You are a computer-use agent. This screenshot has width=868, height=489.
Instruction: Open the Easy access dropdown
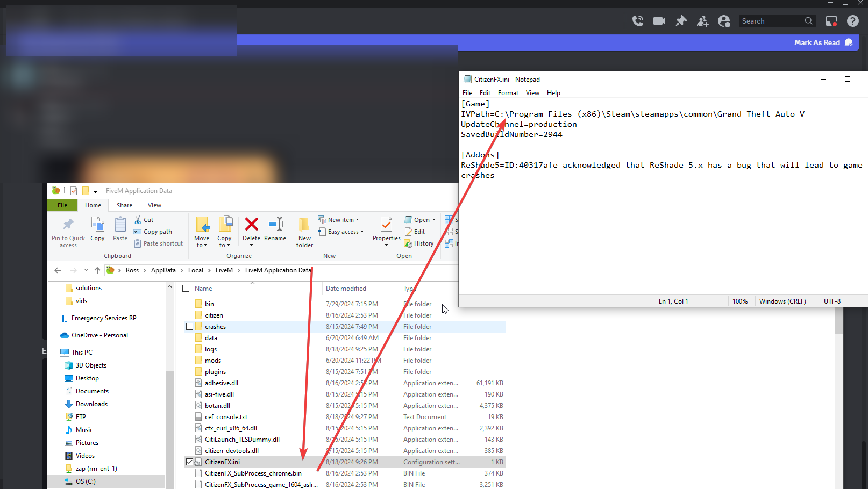(341, 232)
